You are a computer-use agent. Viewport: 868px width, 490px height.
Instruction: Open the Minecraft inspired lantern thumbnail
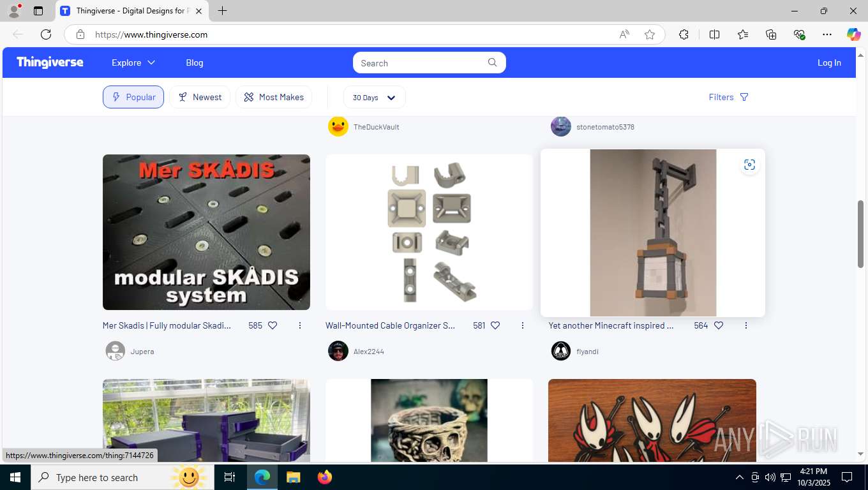tap(652, 233)
